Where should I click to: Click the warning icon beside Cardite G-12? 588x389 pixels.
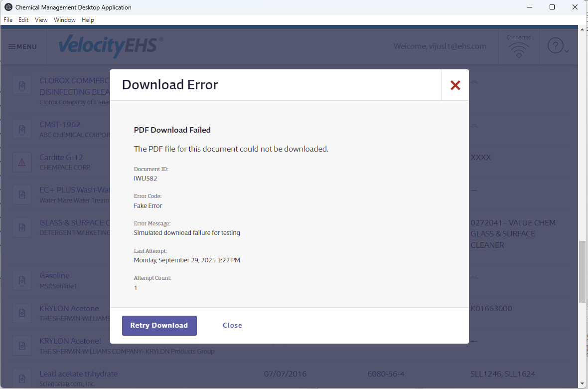point(22,162)
